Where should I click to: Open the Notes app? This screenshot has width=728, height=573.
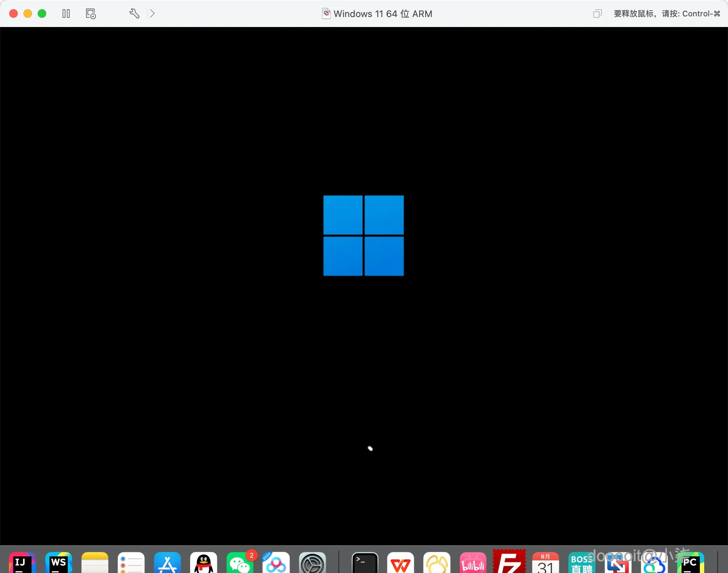[95, 563]
